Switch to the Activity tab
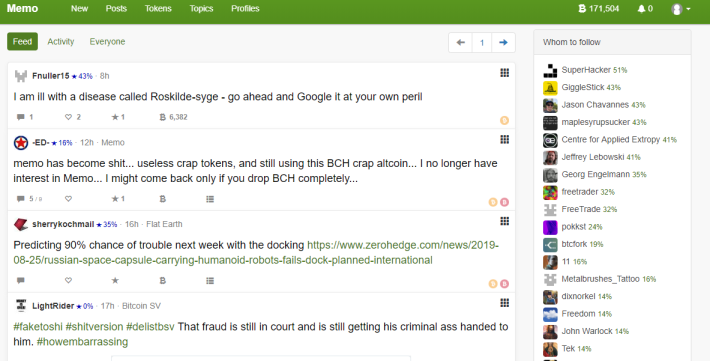This screenshot has height=361, width=710. (x=61, y=42)
